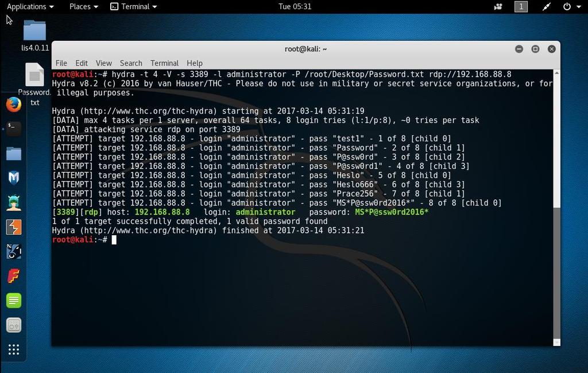Open the terminal Help menu
This screenshot has width=588, height=373.
point(194,63)
